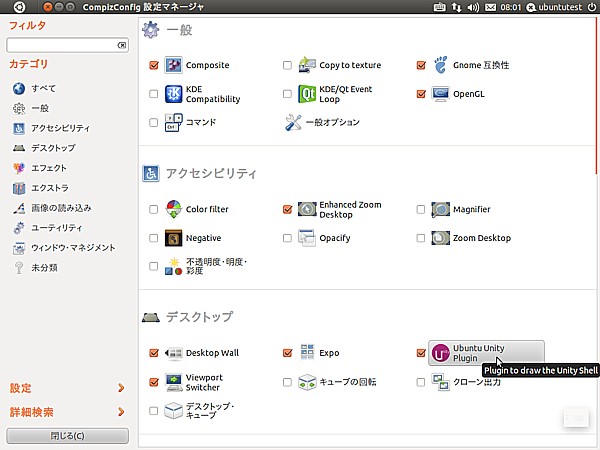600x450 pixels.
Task: Expand the 設定 section arrow
Action: tap(121, 388)
